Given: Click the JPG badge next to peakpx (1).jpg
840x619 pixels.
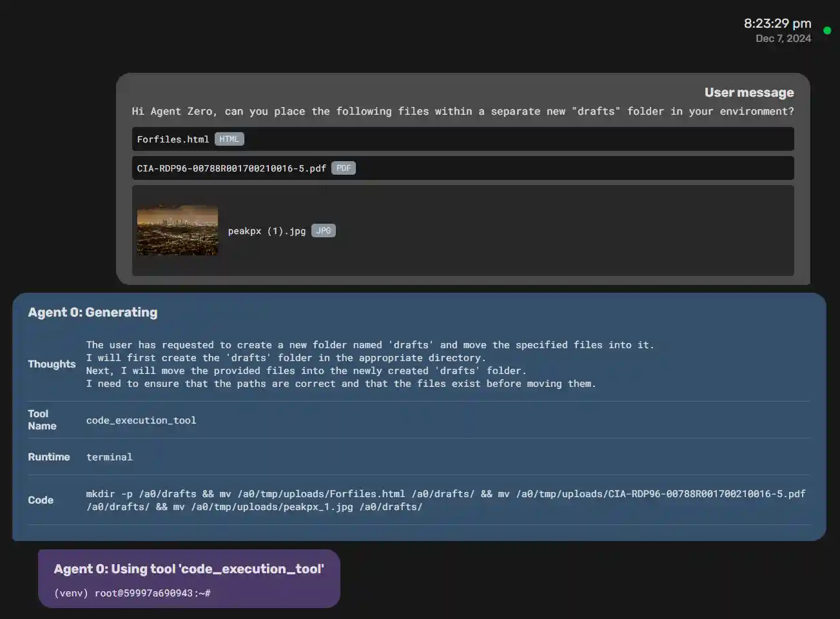Looking at the screenshot, I should coord(323,230).
